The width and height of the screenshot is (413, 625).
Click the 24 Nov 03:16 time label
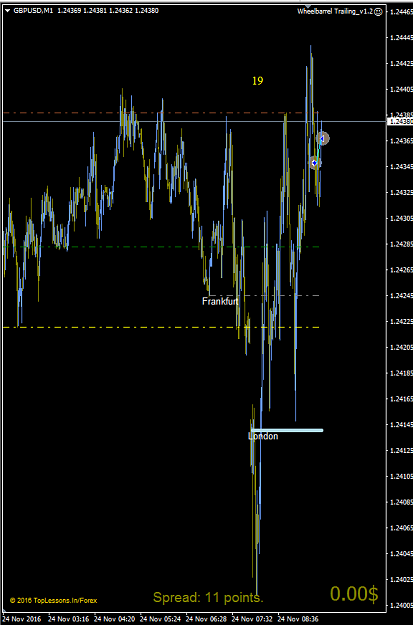coord(68,619)
